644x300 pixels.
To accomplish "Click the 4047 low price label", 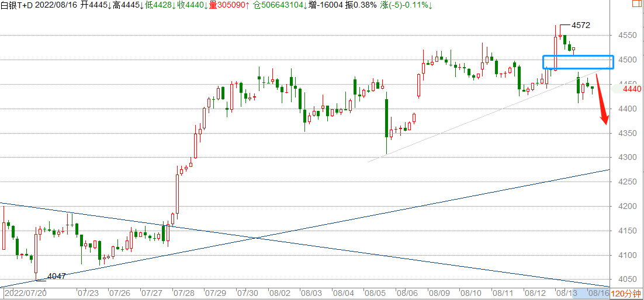I will (x=57, y=276).
